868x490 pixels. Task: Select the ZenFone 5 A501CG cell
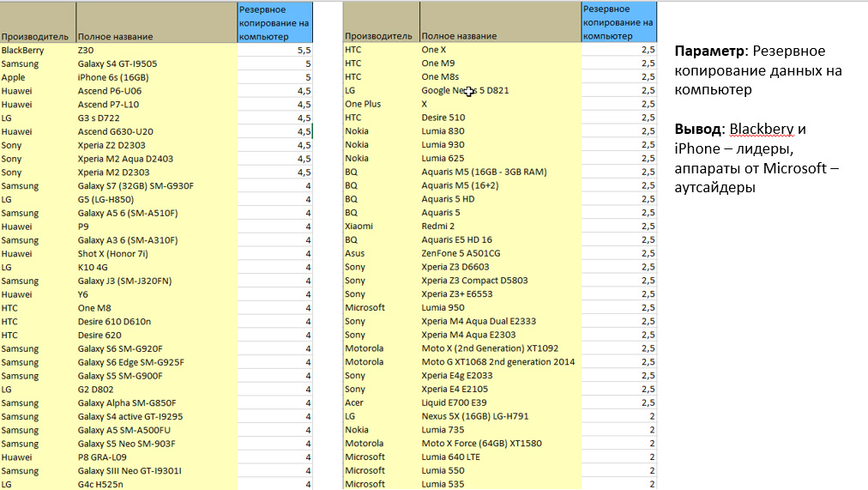[501, 253]
